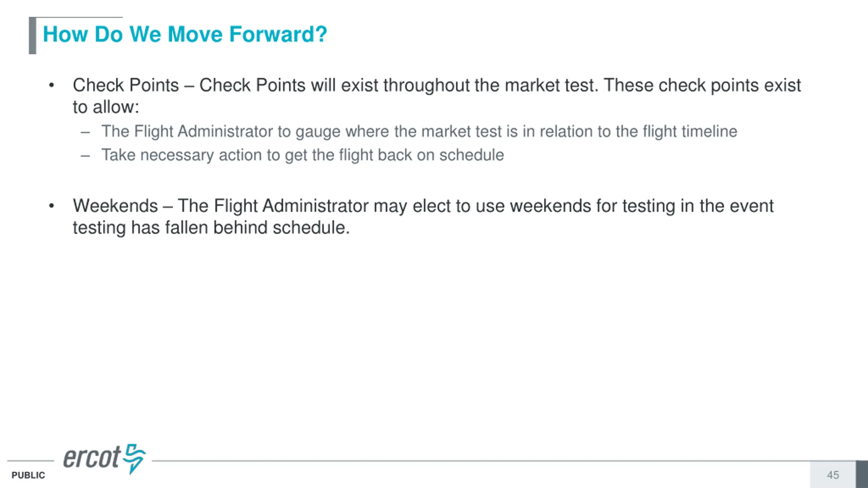
Task: Click the line starting "Check Points – Check Points will exist"
Action: click(x=437, y=85)
